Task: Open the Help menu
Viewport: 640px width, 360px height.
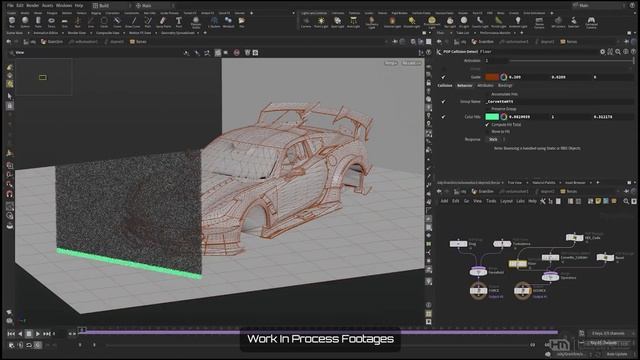Action: [x=79, y=6]
